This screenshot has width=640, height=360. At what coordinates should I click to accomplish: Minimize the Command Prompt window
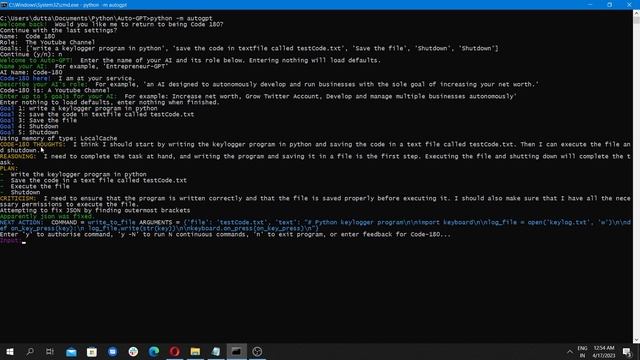point(590,5)
